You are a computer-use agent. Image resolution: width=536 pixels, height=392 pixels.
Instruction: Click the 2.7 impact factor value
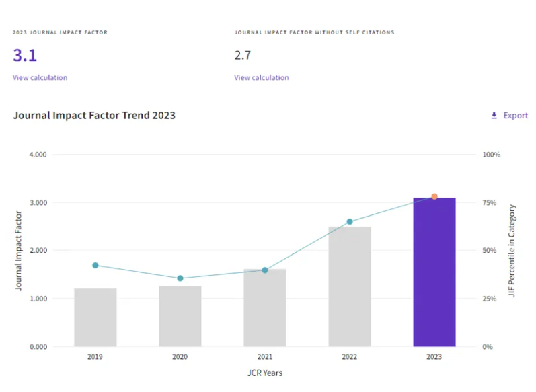pyautogui.click(x=242, y=55)
